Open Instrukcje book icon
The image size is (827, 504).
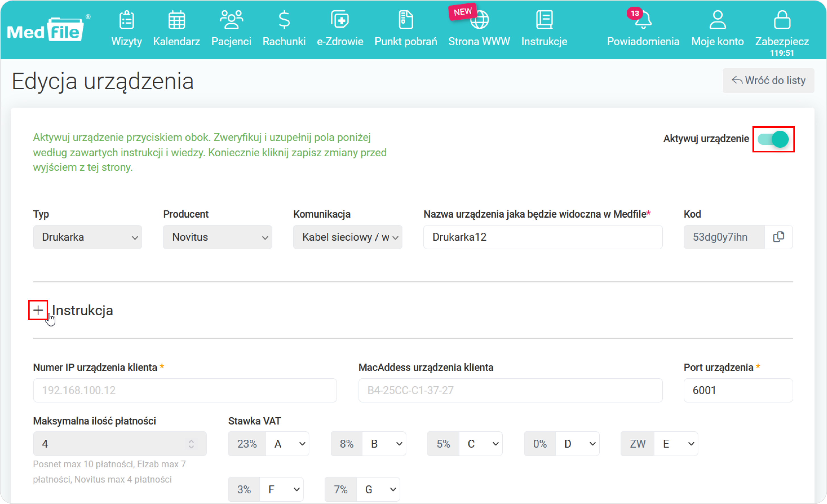point(544,19)
